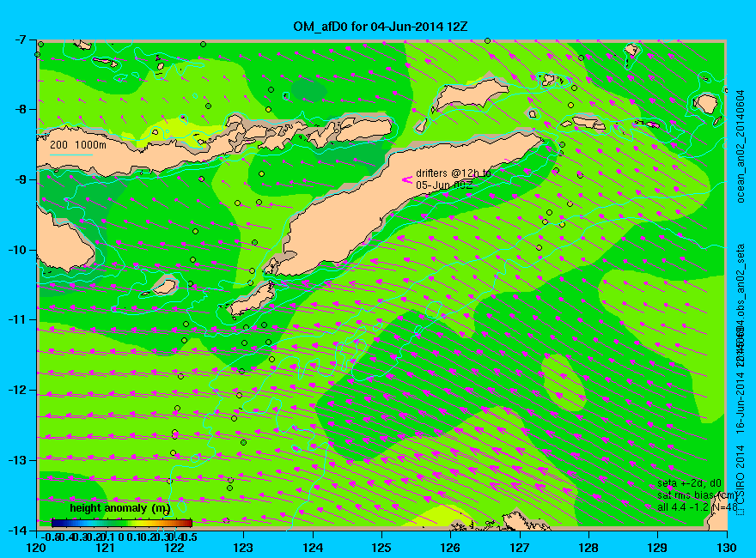Click the map title 'OM_afD0 for 04-Jun-2014 12Z'
This screenshot has width=756, height=558.
381,27
